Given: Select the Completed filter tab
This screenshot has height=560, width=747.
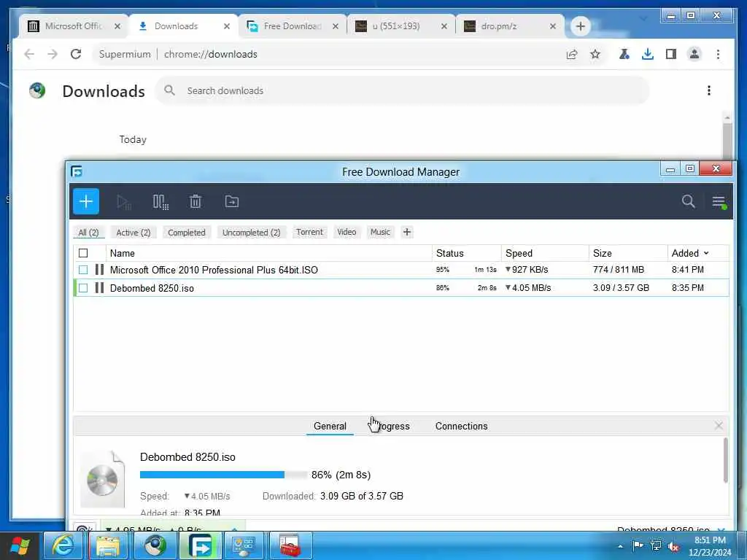Looking at the screenshot, I should (186, 233).
